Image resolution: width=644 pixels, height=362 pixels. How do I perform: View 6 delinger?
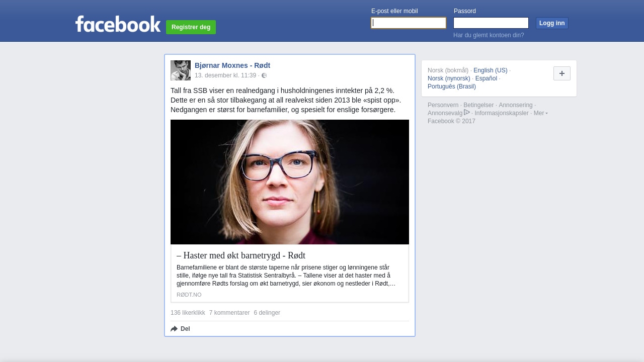click(267, 313)
